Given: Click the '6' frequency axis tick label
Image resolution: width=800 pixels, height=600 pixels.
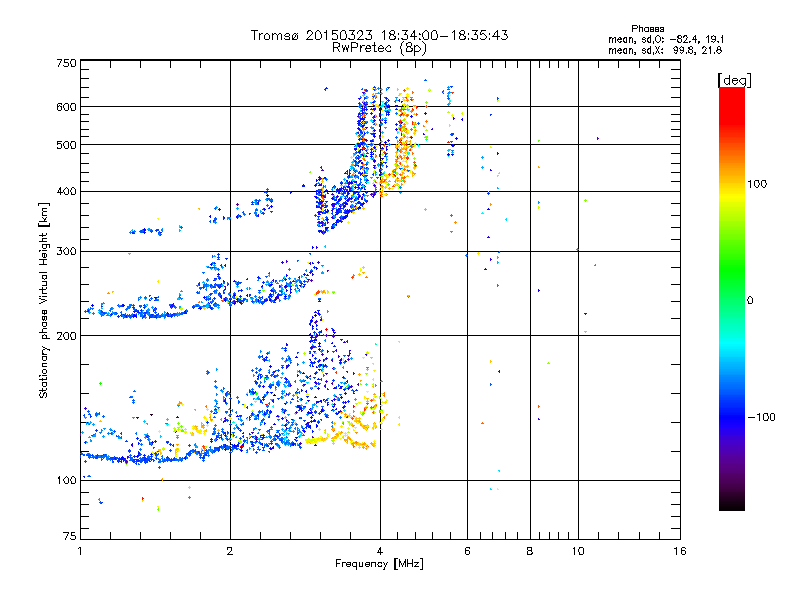Looking at the screenshot, I should pyautogui.click(x=467, y=551).
